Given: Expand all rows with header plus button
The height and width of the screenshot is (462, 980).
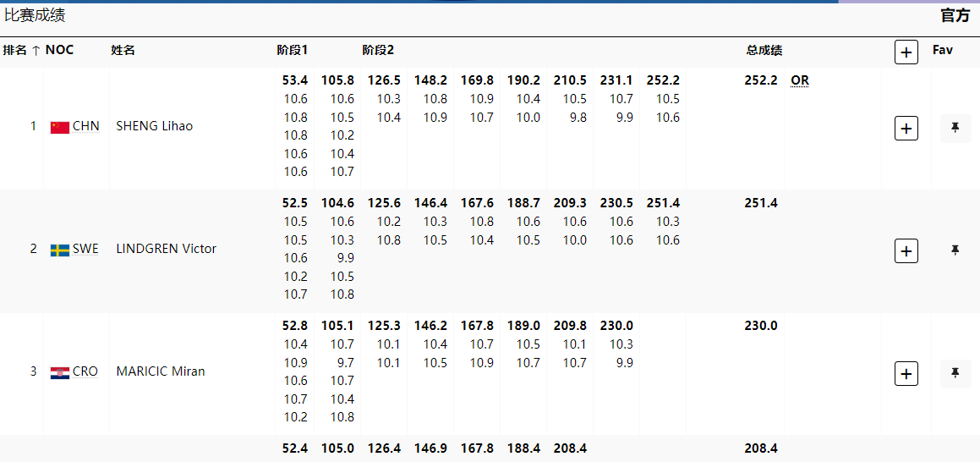Looking at the screenshot, I should [x=906, y=52].
